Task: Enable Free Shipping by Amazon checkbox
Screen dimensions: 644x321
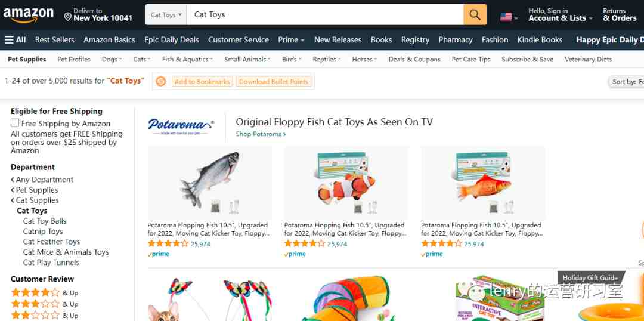Action: 15,123
